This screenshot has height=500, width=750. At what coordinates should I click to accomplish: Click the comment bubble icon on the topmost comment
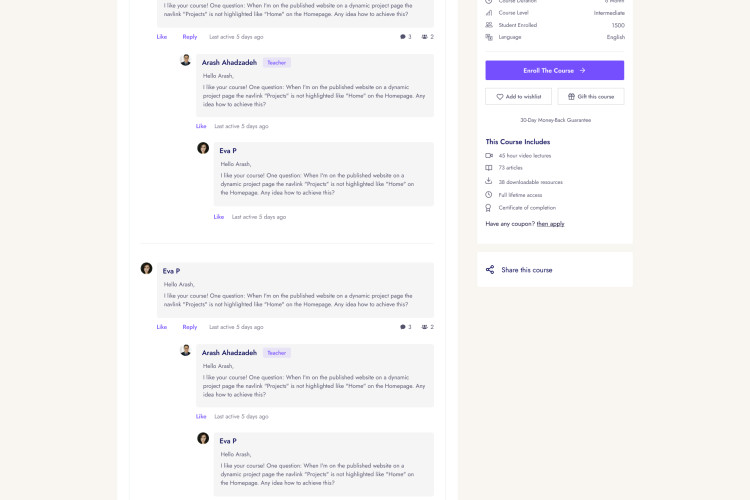403,37
